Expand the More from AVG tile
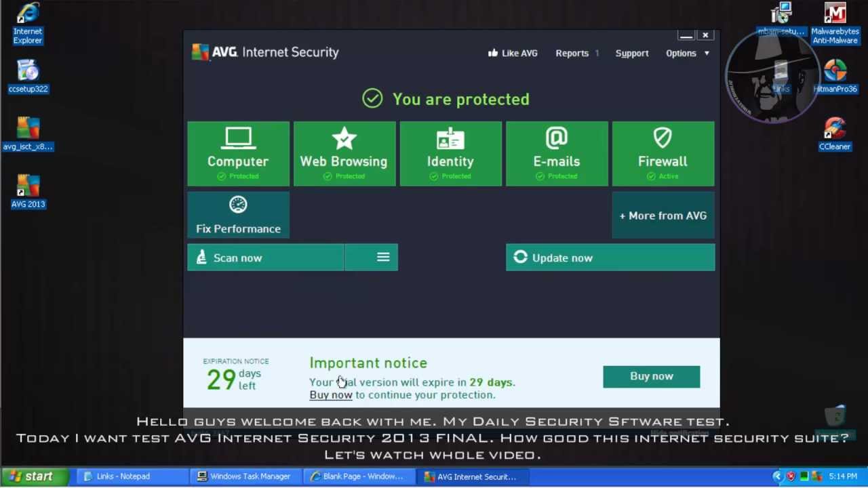Viewport: 868px width, 488px height. [x=663, y=216]
